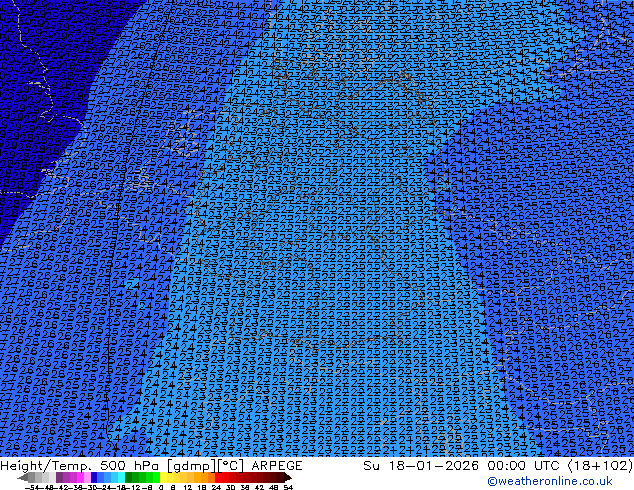Open the weatheronline.co.uk link
Screen dimensions: 634x490
(x=550, y=481)
